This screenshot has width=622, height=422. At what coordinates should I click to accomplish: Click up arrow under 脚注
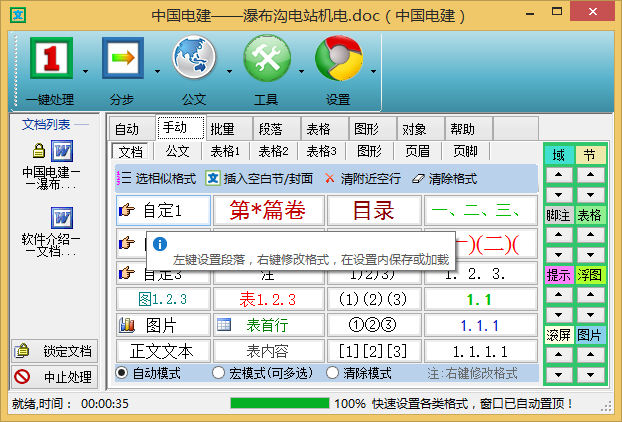tap(559, 234)
